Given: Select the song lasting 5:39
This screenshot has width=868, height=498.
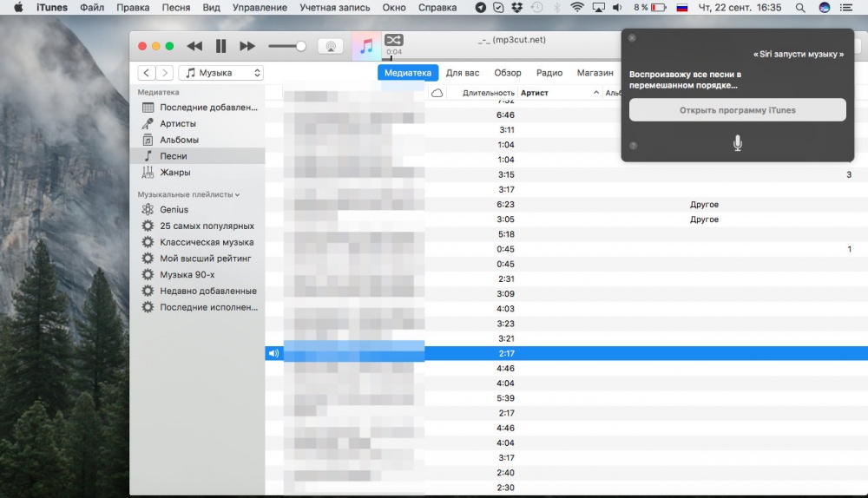Looking at the screenshot, I should [x=566, y=398].
